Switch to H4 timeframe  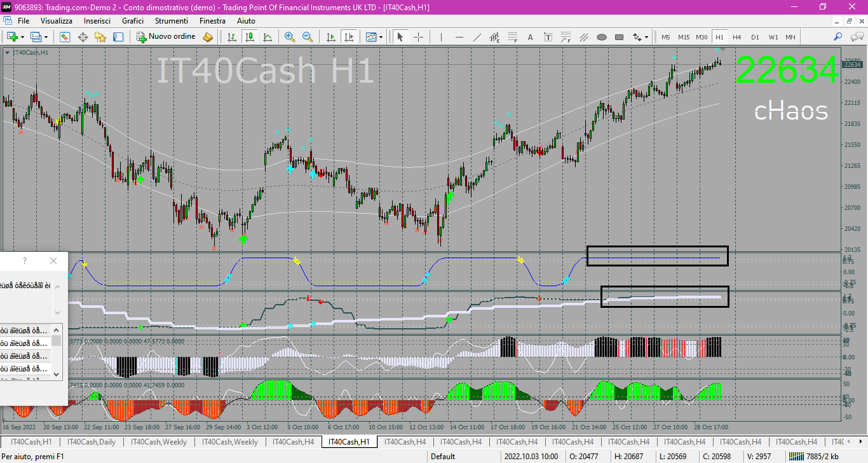(737, 37)
